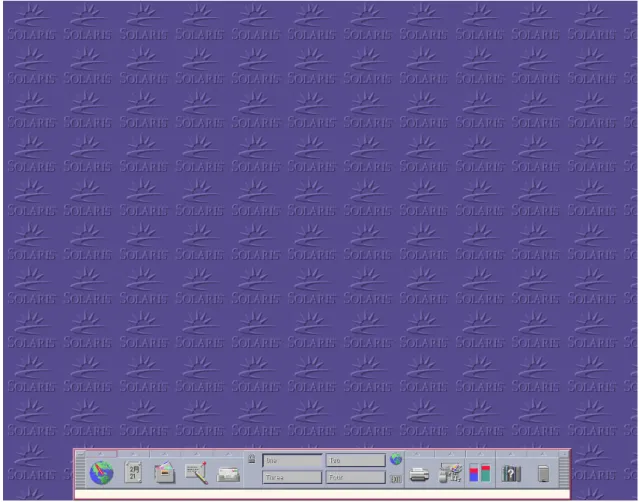Expand the subpanel arrow above Style Manager
Screen dimensions: 639x502
point(450,454)
